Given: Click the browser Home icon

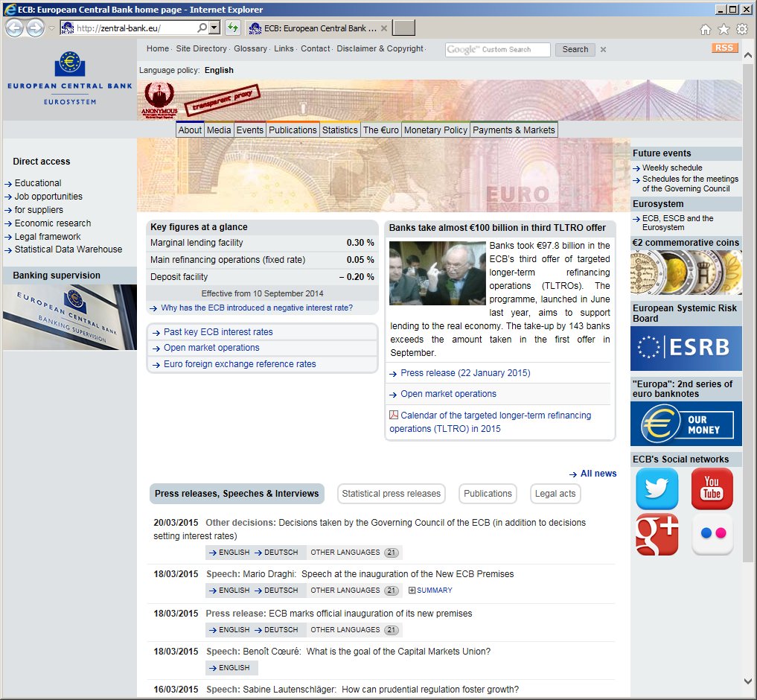Looking at the screenshot, I should tap(706, 30).
